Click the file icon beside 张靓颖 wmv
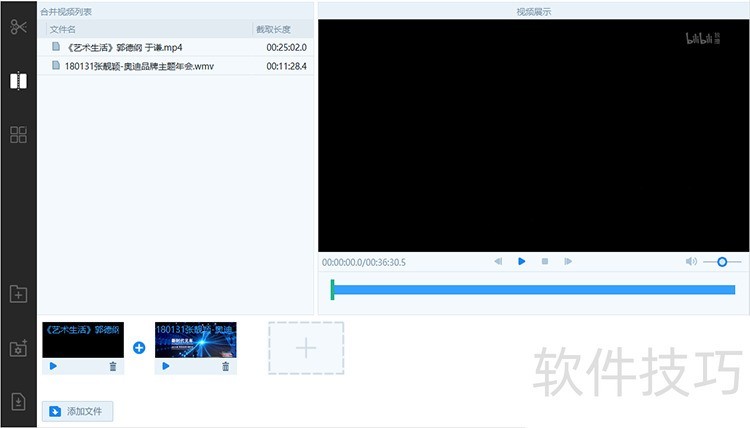The height and width of the screenshot is (428, 750). pyautogui.click(x=56, y=65)
